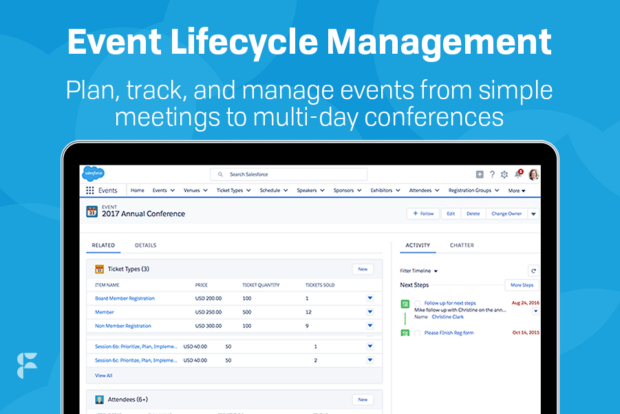Open the setup gear icon
This screenshot has width=620, height=414.
coord(504,174)
